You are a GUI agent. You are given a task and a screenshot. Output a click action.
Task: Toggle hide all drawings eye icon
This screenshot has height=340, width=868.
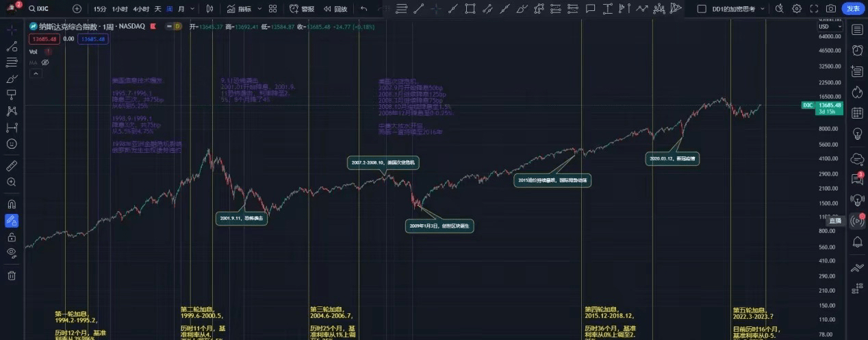click(x=11, y=252)
